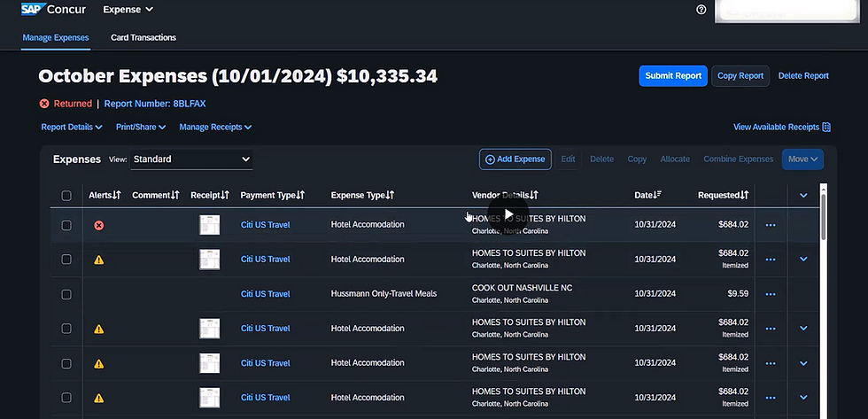
Task: Open the Expense module dropdown
Action: (128, 10)
